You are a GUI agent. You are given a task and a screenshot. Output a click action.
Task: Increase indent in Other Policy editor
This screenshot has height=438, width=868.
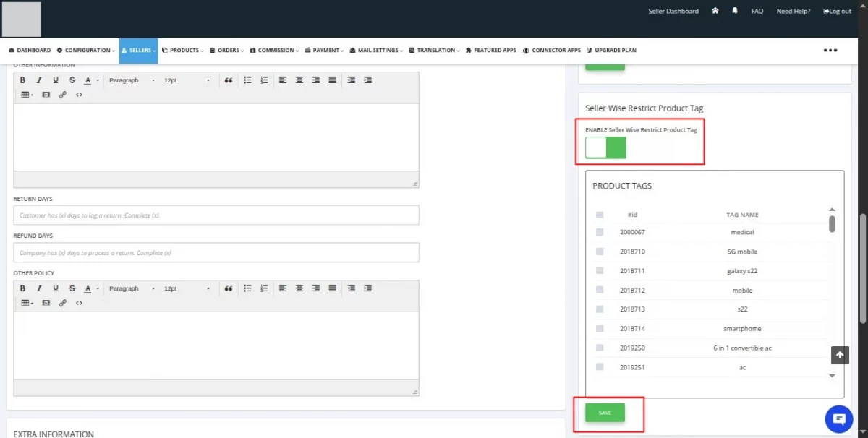[368, 288]
